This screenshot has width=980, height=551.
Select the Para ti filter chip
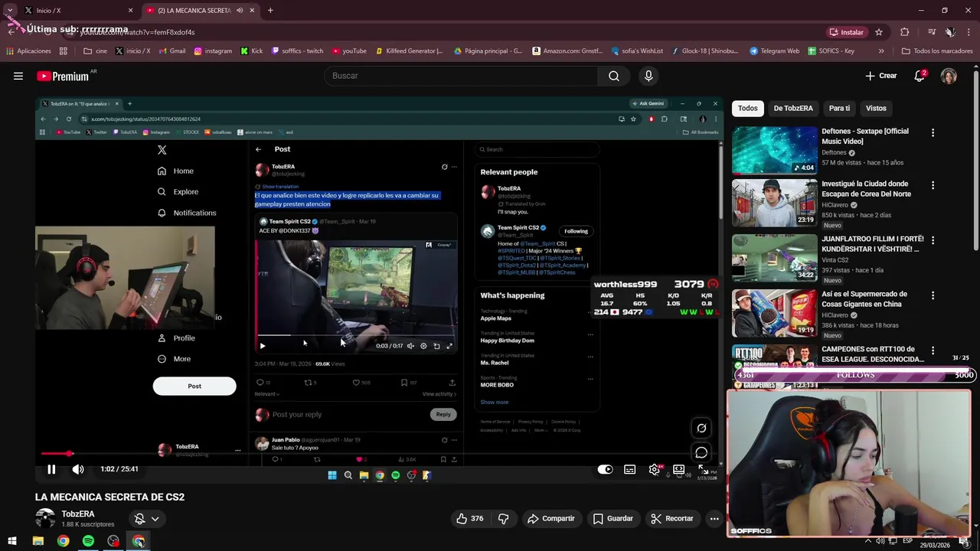pyautogui.click(x=839, y=108)
